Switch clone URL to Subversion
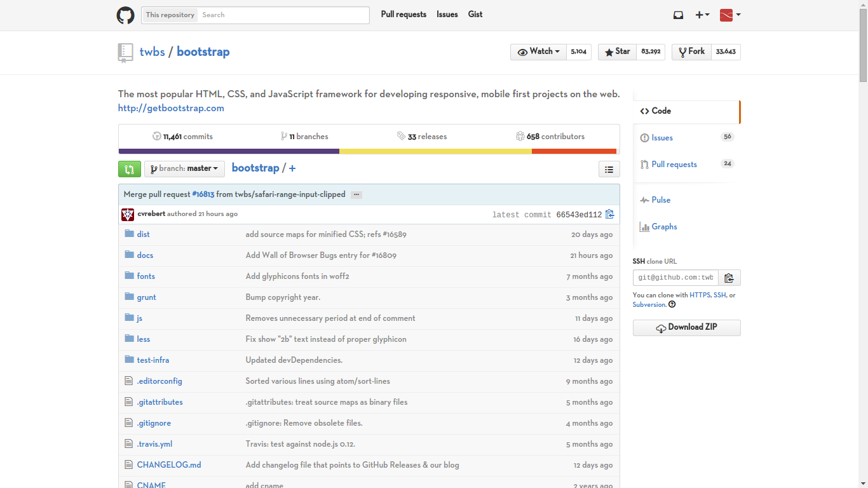Image resolution: width=868 pixels, height=488 pixels. [x=649, y=305]
